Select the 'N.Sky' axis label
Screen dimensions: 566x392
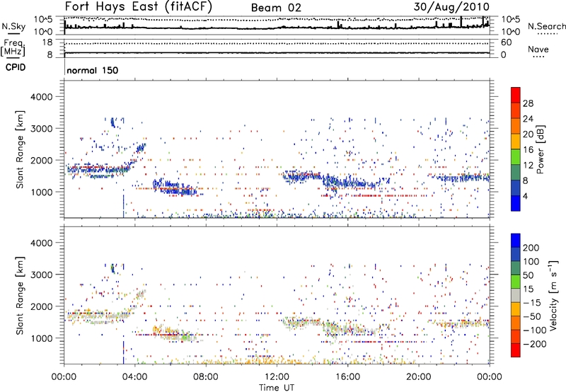(x=13, y=26)
